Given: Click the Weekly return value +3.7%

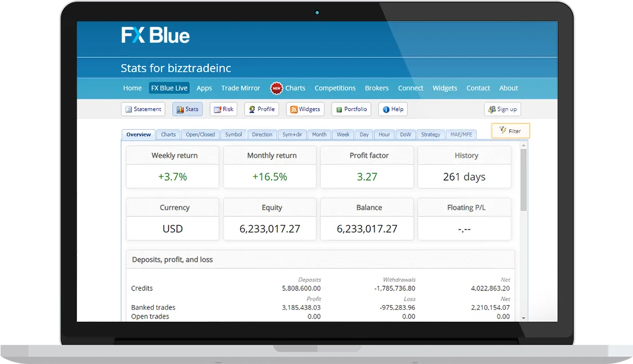Looking at the screenshot, I should point(173,177).
